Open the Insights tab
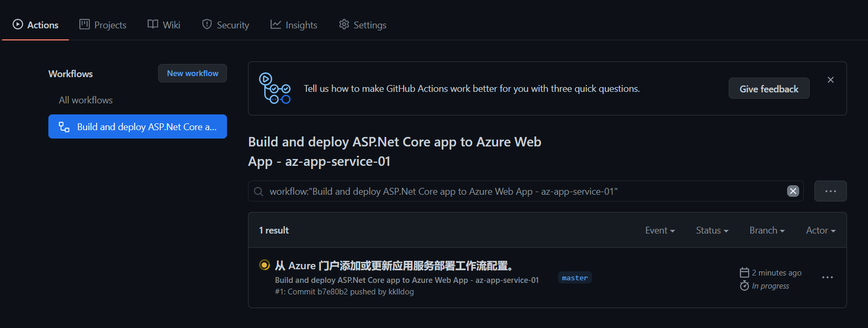 pos(294,25)
